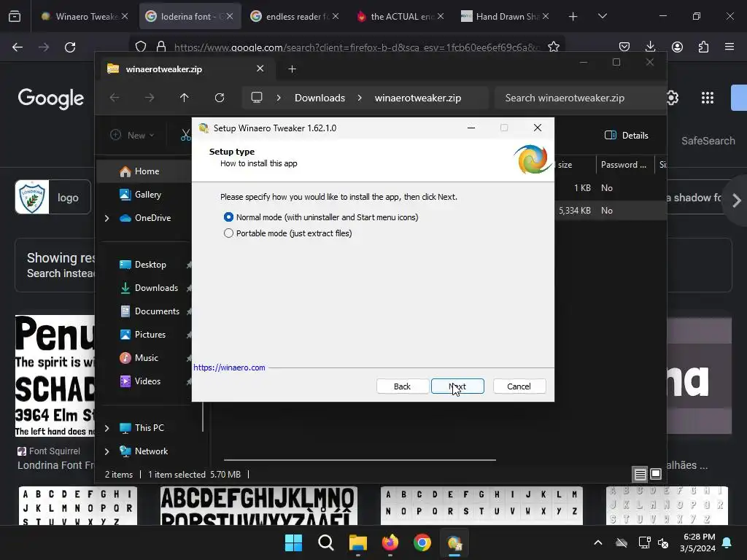Switch to the loderina font browser tab
The height and width of the screenshot is (560, 747).
tap(190, 16)
